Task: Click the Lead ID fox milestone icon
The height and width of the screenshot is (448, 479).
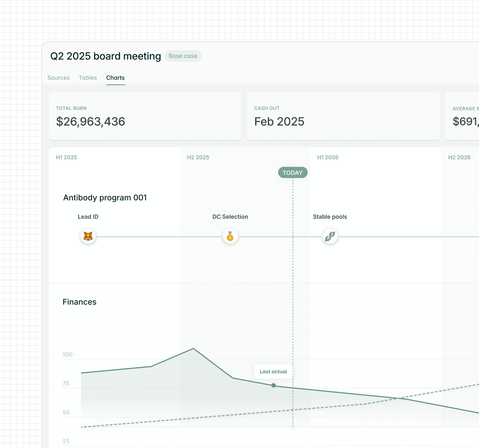Action: [x=88, y=236]
